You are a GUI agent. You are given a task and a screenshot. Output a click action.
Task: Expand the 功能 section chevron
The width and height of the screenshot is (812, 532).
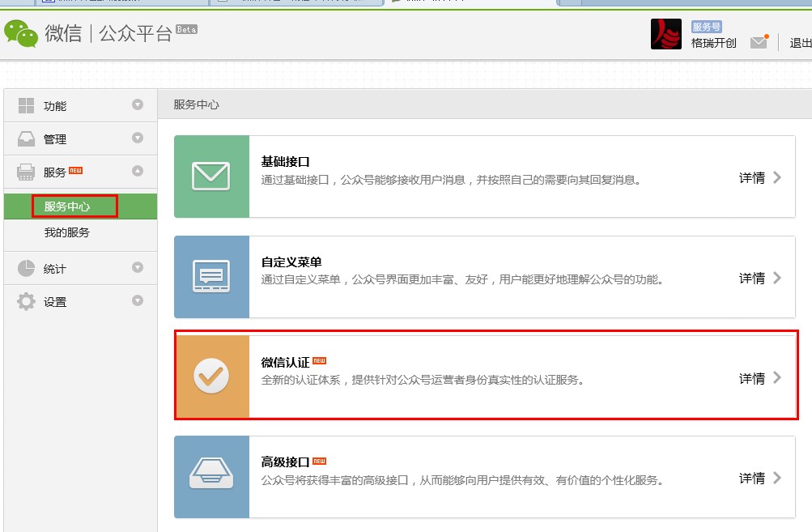tap(138, 104)
